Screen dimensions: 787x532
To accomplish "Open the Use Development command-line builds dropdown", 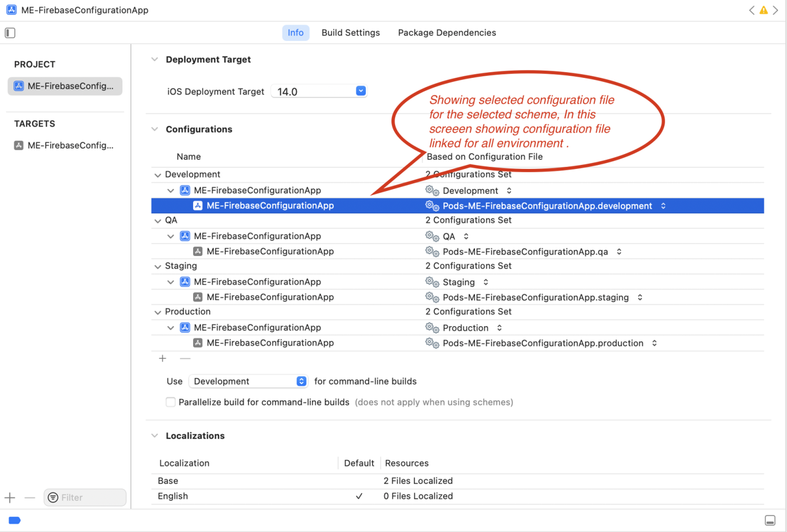I will click(301, 381).
